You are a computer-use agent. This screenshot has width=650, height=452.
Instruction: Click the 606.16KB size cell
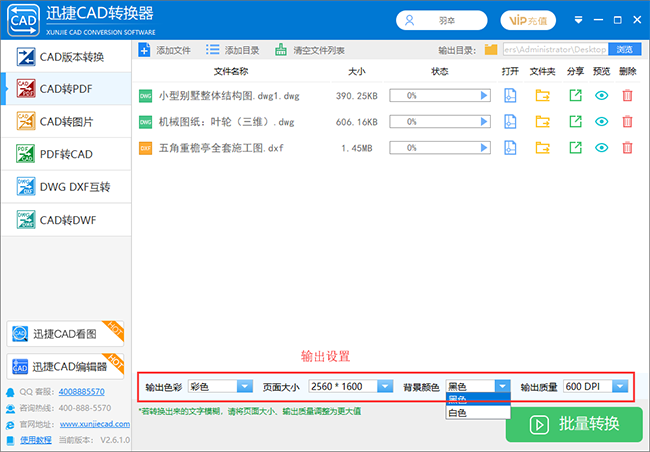[357, 122]
